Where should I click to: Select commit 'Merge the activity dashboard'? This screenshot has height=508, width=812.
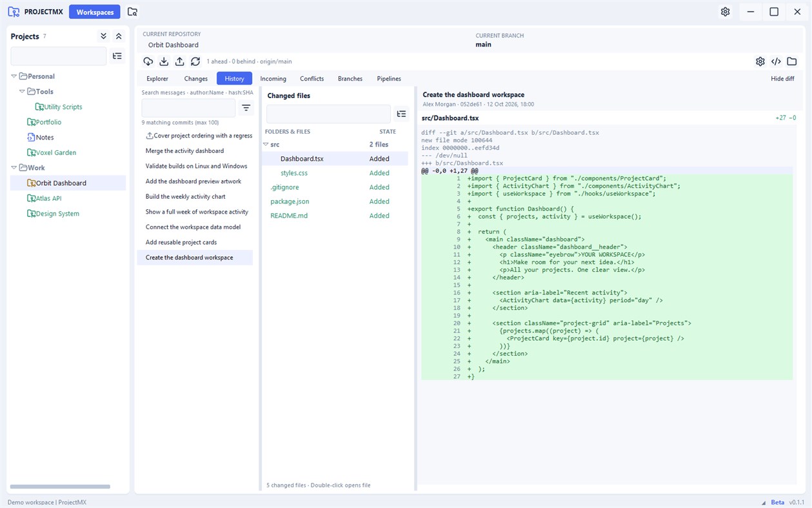pyautogui.click(x=195, y=151)
